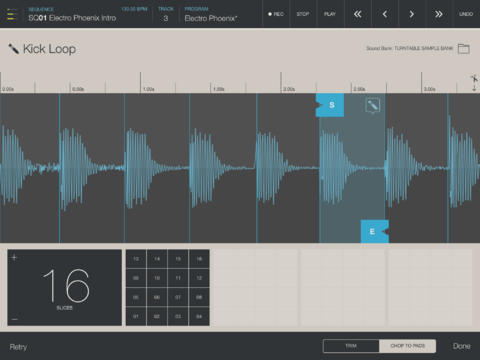Trigger pad 09

pyautogui.click(x=136, y=278)
